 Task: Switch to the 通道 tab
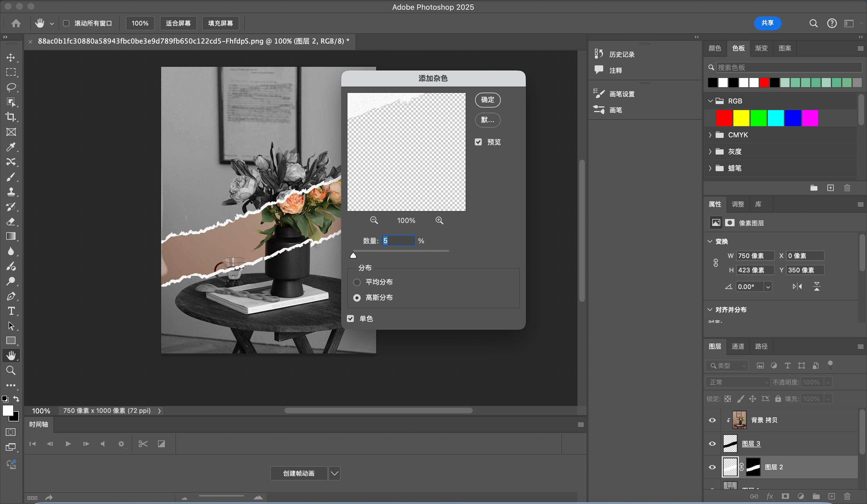click(x=738, y=346)
